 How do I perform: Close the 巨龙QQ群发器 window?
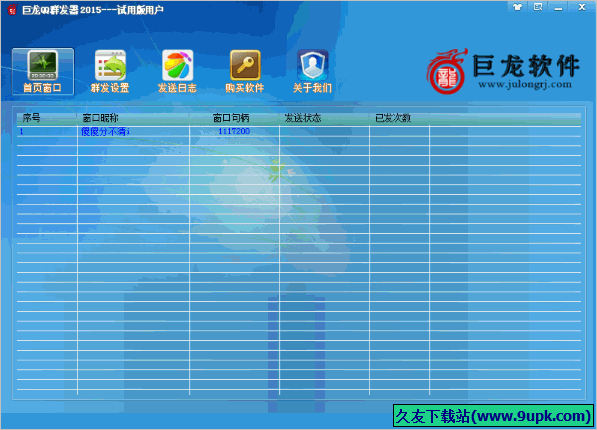582,7
